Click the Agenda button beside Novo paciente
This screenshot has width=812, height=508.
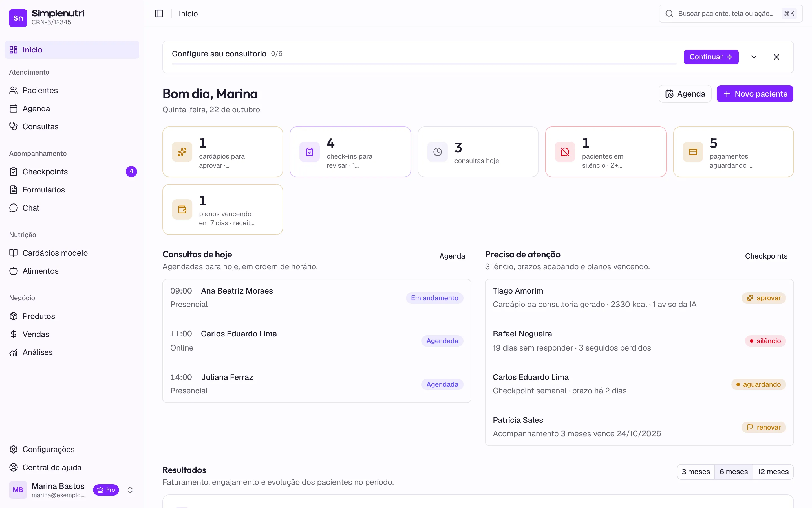[x=685, y=94]
